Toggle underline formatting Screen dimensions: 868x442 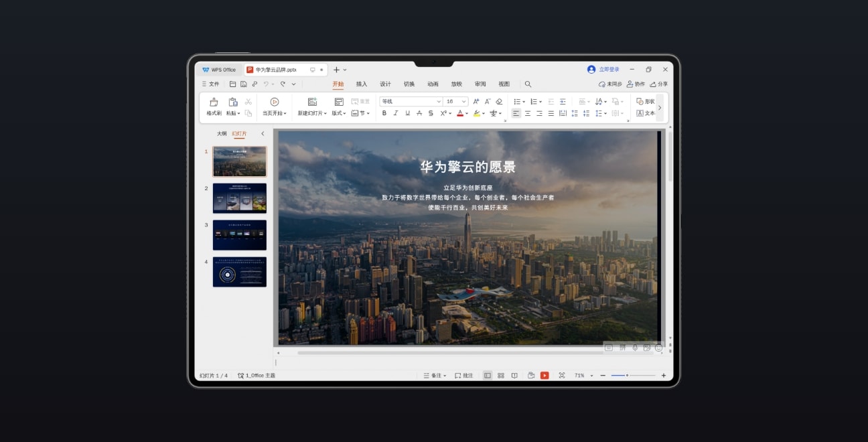click(x=407, y=113)
